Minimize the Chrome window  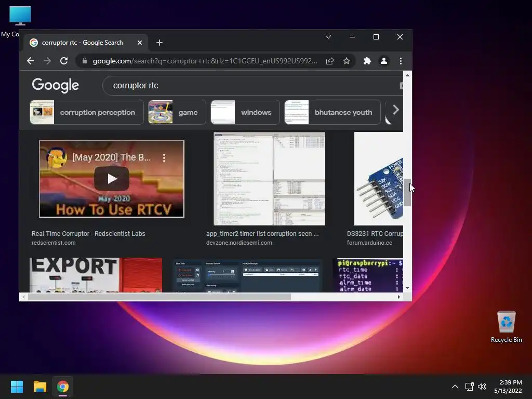tap(352, 37)
